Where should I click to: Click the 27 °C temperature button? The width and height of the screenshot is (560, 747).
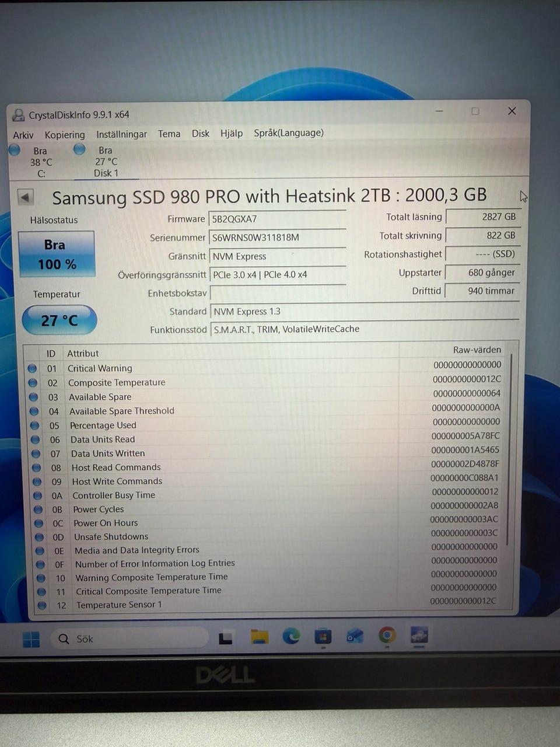pyautogui.click(x=59, y=320)
